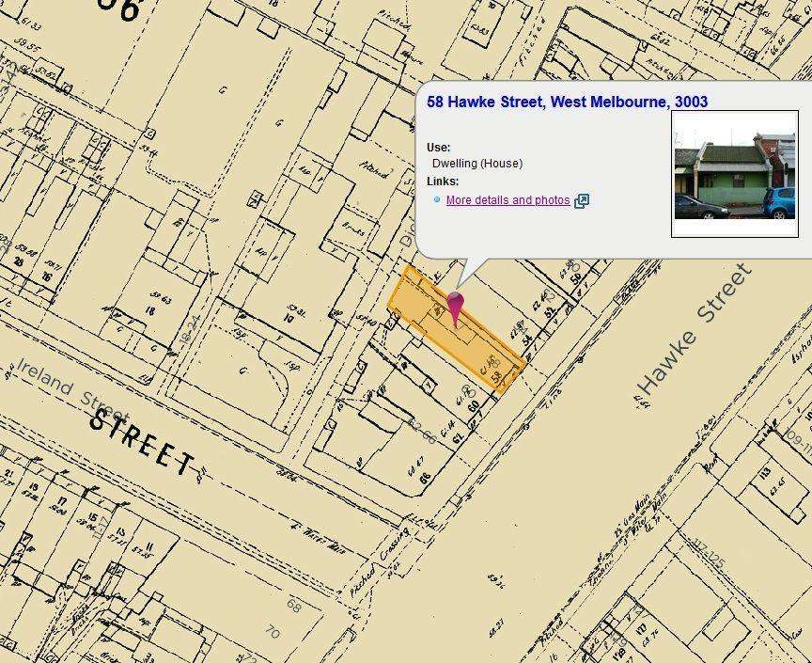This screenshot has height=663, width=812.
Task: Click the external link icon beside More details
Action: coord(582,201)
